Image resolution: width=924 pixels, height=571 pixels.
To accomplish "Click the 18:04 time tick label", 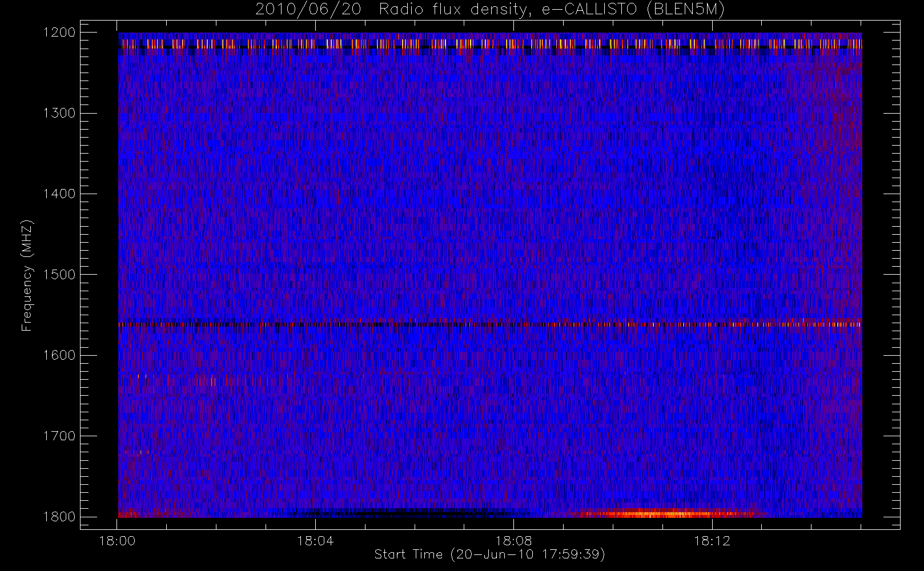I will click(315, 541).
